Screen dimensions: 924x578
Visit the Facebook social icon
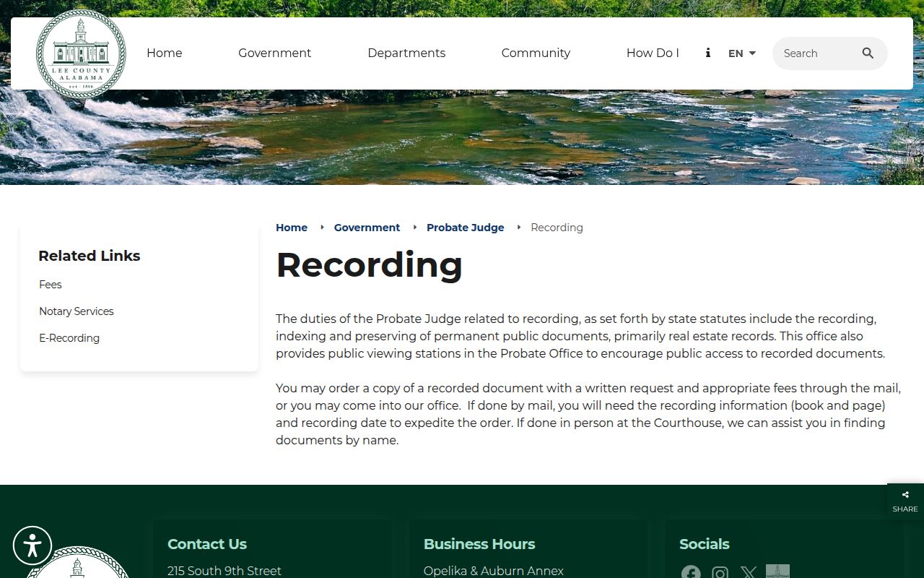point(691,571)
